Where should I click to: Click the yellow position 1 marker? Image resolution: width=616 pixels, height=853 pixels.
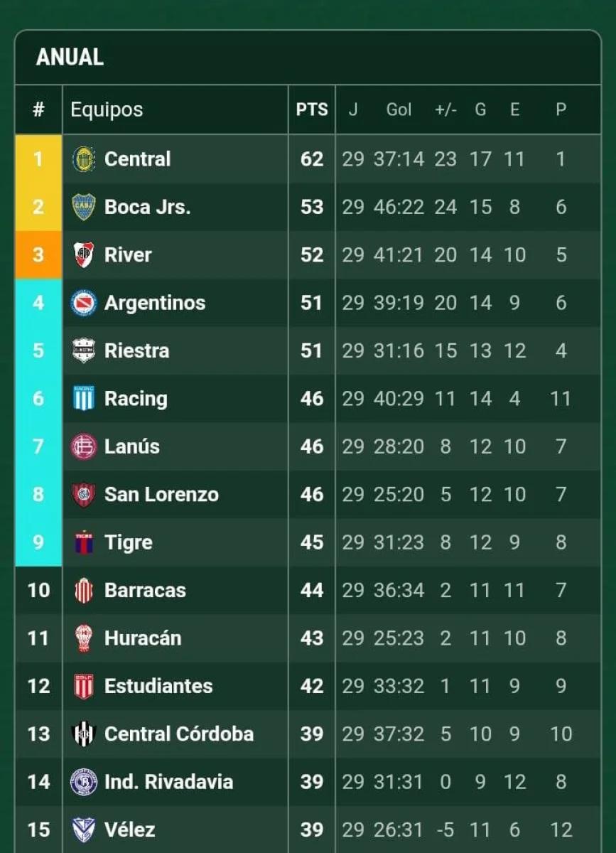tap(38, 159)
